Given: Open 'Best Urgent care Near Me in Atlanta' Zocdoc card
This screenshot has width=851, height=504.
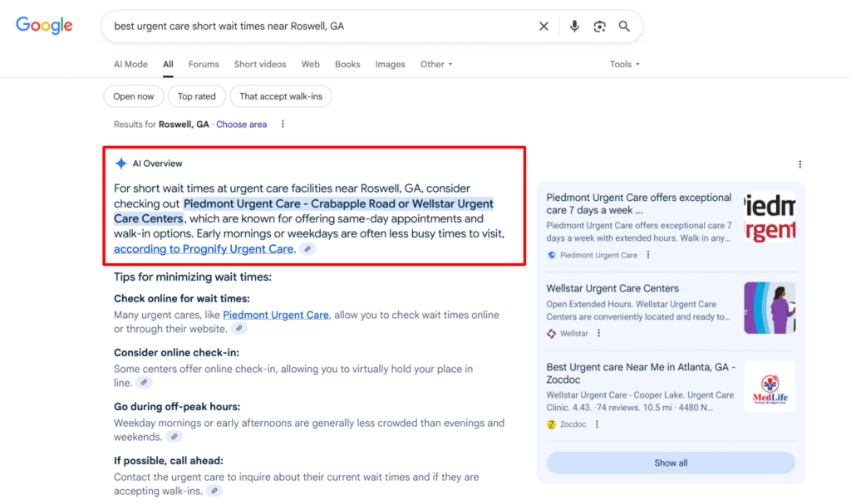Looking at the screenshot, I should click(x=641, y=374).
